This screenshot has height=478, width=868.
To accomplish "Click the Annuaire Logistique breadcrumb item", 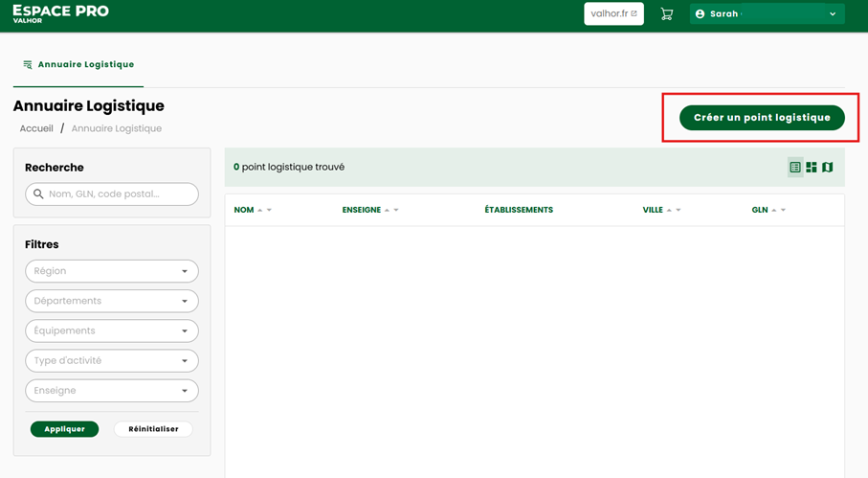I will [116, 128].
